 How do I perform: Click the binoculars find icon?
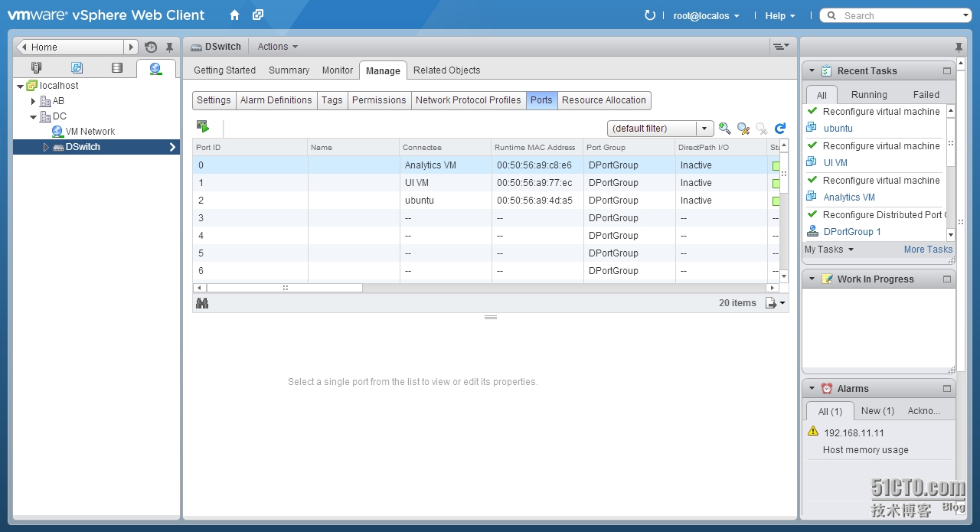point(202,303)
